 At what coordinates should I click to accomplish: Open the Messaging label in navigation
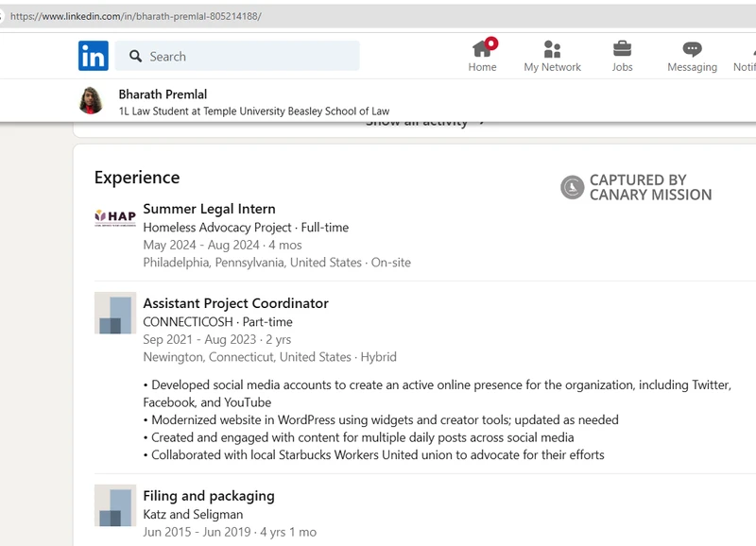[x=692, y=67]
